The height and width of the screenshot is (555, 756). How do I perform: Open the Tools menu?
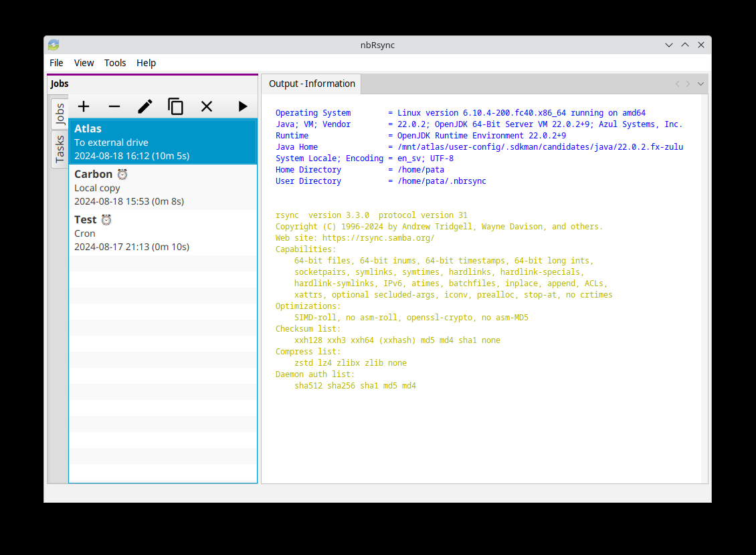click(x=115, y=63)
